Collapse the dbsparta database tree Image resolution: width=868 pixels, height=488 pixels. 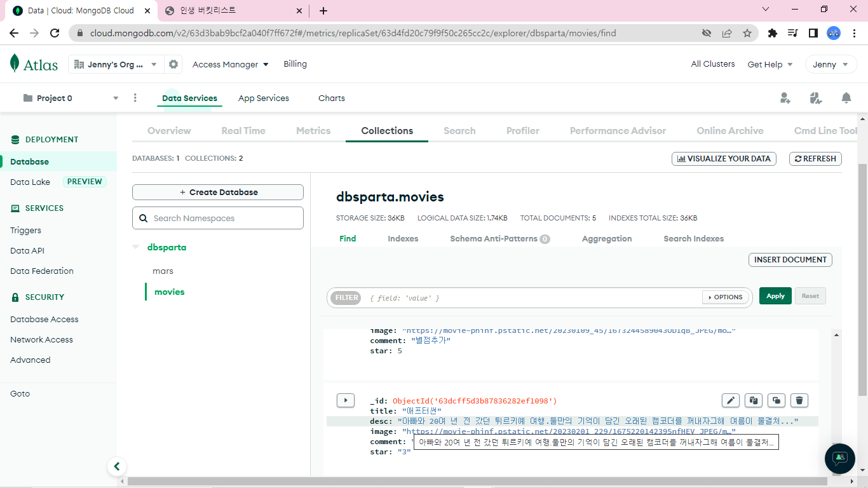[x=135, y=247]
